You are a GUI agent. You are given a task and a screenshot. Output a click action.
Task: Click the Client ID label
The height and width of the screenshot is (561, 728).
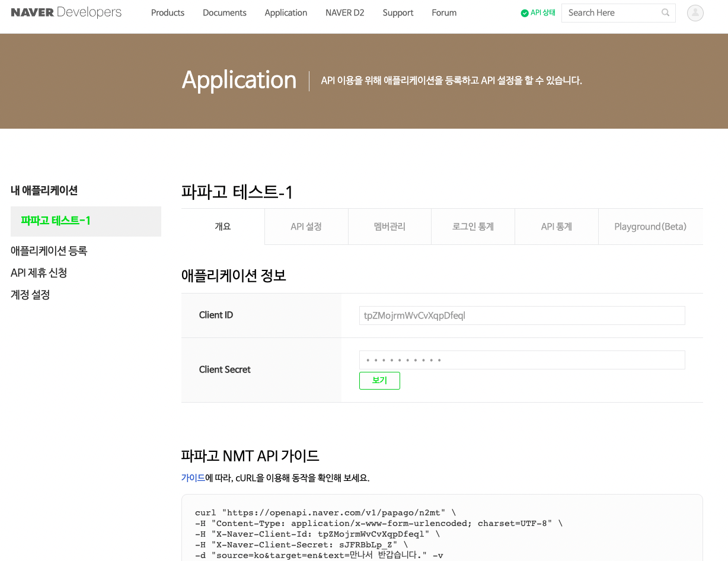(216, 315)
